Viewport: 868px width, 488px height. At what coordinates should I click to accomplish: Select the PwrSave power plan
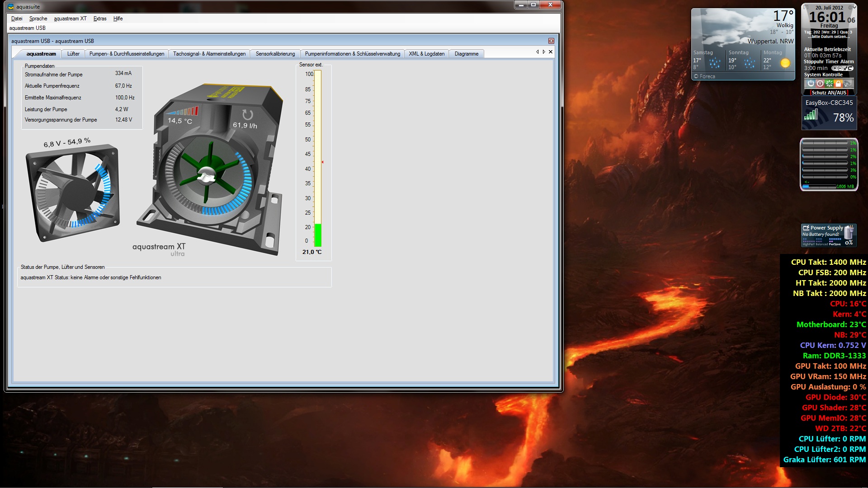pyautogui.click(x=835, y=244)
